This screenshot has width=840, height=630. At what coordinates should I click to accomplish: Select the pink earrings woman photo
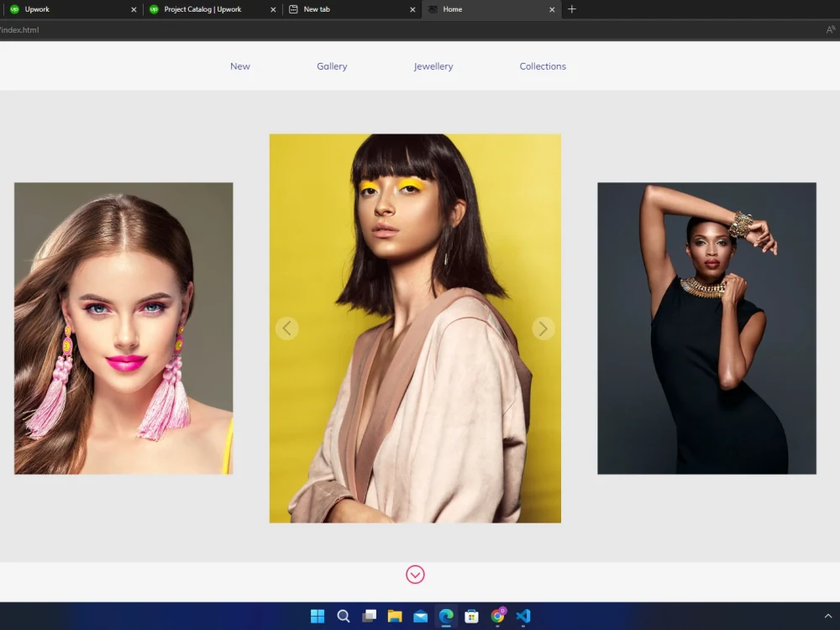tap(123, 328)
